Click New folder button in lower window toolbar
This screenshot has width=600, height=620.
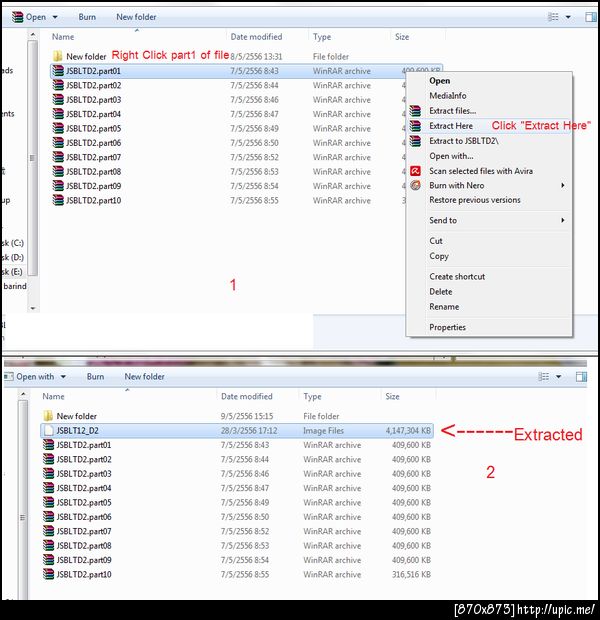click(144, 376)
